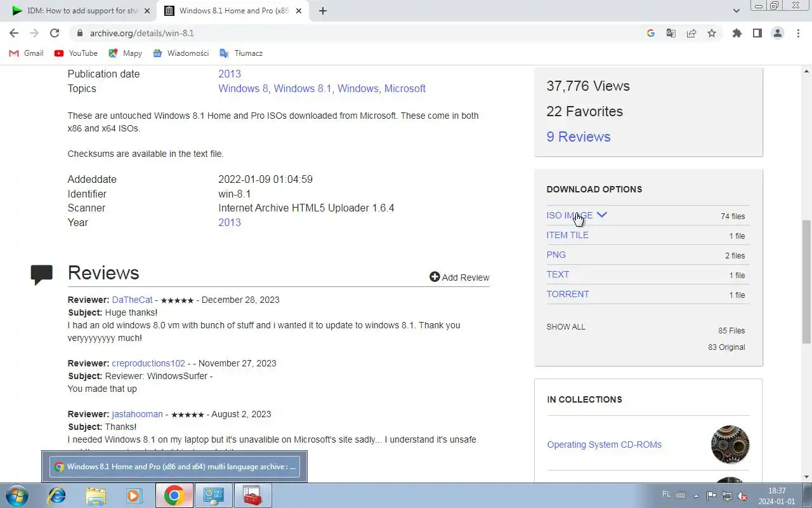The width and height of the screenshot is (812, 508).
Task: Open Operating System CD-ROMs collection
Action: 605,444
